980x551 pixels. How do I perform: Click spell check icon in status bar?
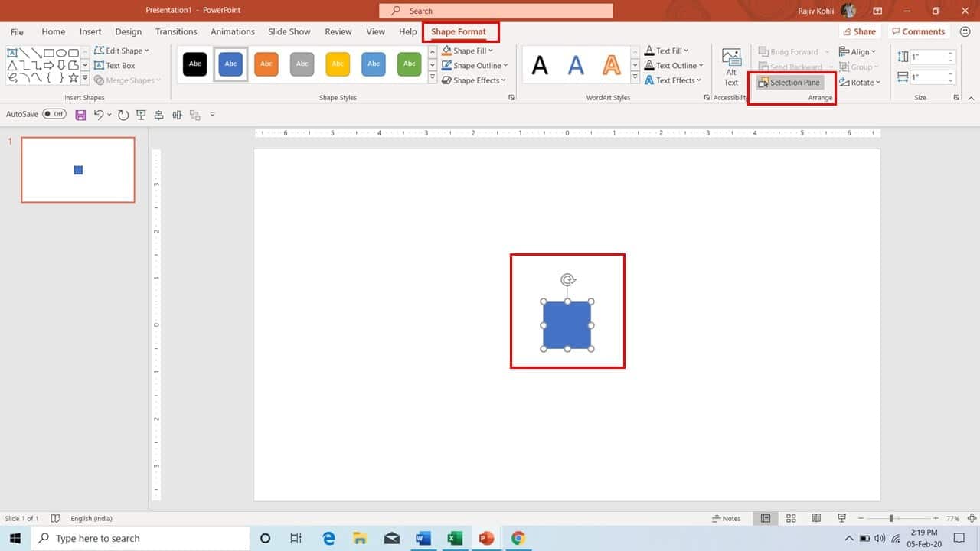pyautogui.click(x=55, y=518)
